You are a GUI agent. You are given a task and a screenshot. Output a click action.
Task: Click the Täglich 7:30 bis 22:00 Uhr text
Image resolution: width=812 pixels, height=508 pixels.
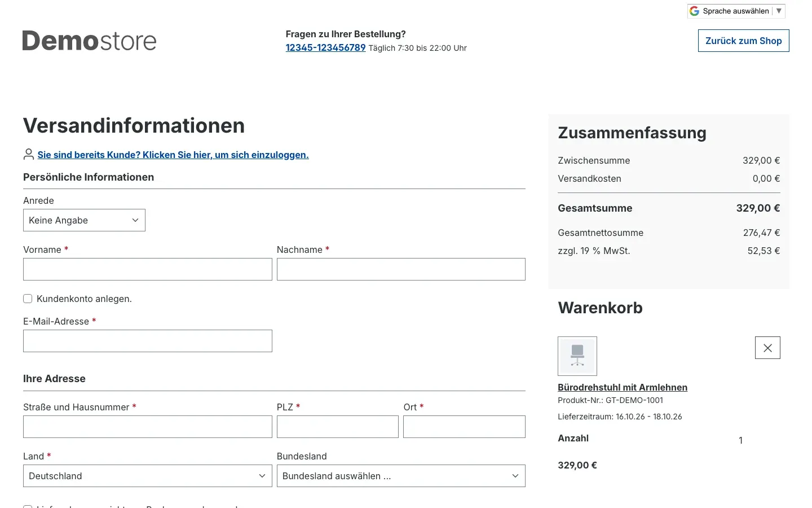tap(418, 48)
